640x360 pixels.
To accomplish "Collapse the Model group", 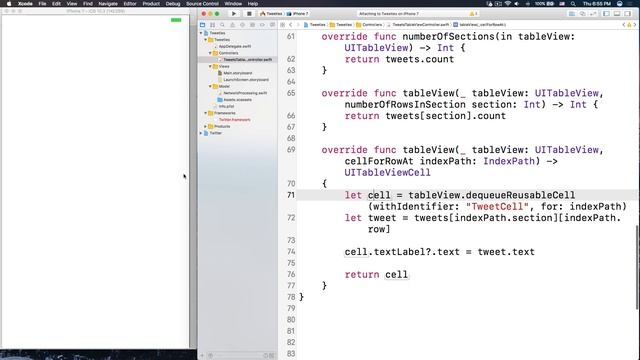I will [x=211, y=86].
